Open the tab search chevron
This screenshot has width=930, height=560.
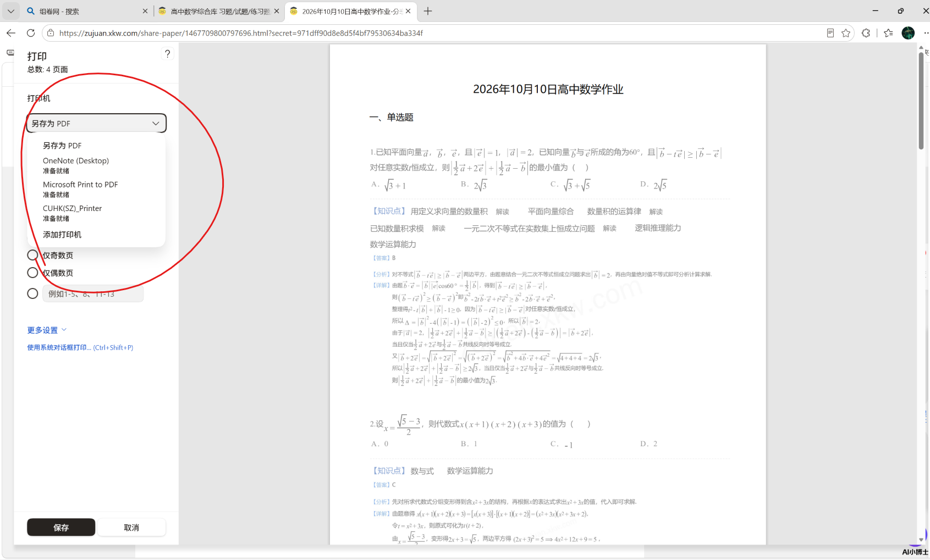point(10,11)
